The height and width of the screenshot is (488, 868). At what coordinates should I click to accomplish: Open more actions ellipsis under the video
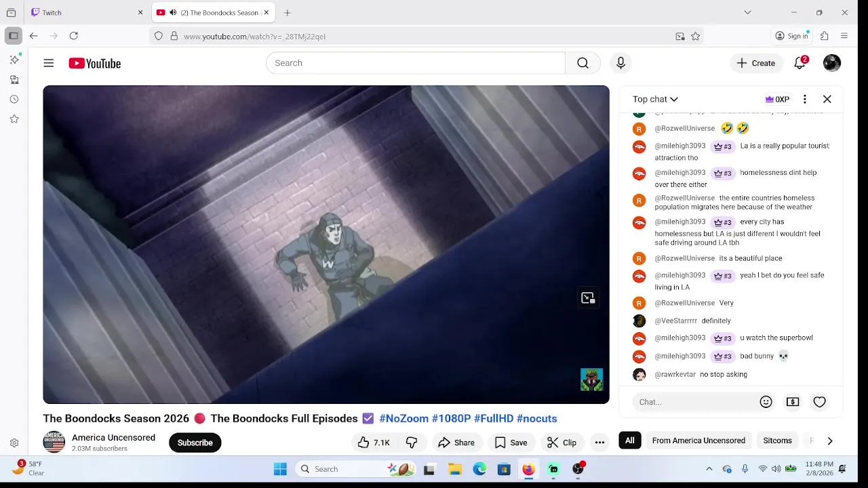(599, 443)
